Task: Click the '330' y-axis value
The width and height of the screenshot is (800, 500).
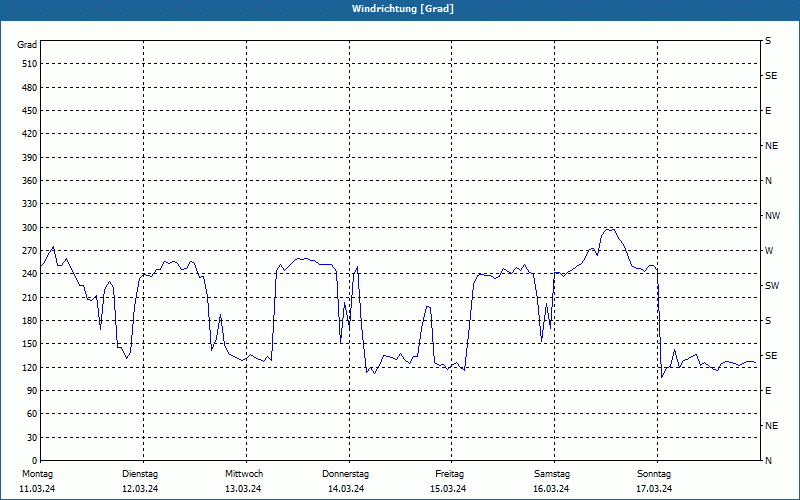Action: 30,204
